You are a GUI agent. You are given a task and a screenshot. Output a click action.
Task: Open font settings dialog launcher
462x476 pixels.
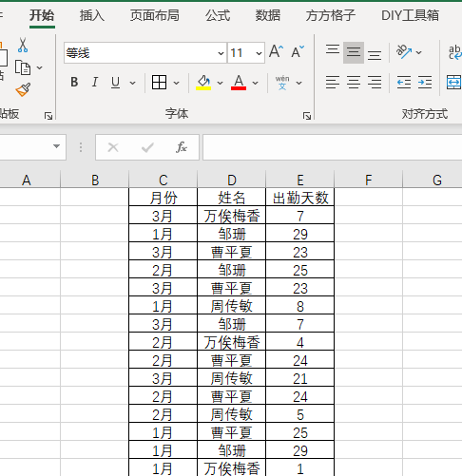pos(307,116)
